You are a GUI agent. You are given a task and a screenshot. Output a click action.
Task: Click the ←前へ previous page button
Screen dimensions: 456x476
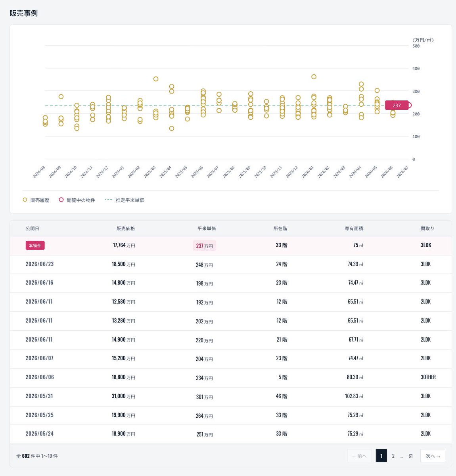pos(359,456)
